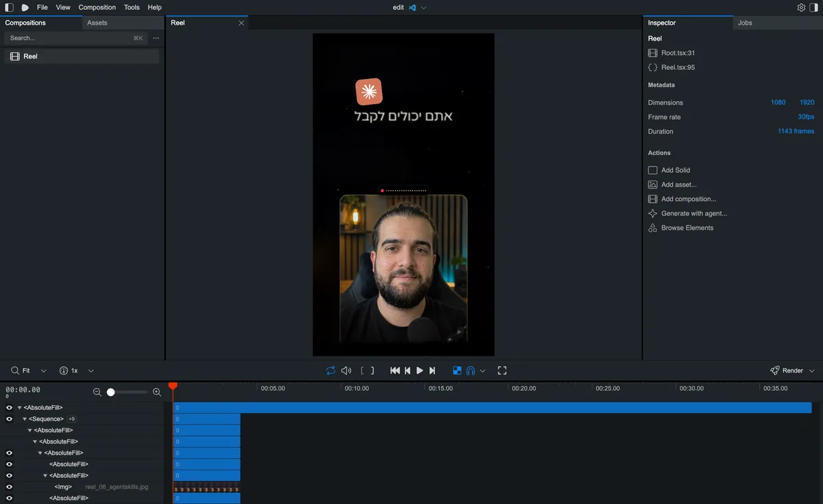This screenshot has width=823, height=504.
Task: Hide the root AbsoluteFill layer eye icon
Action: tap(10, 407)
